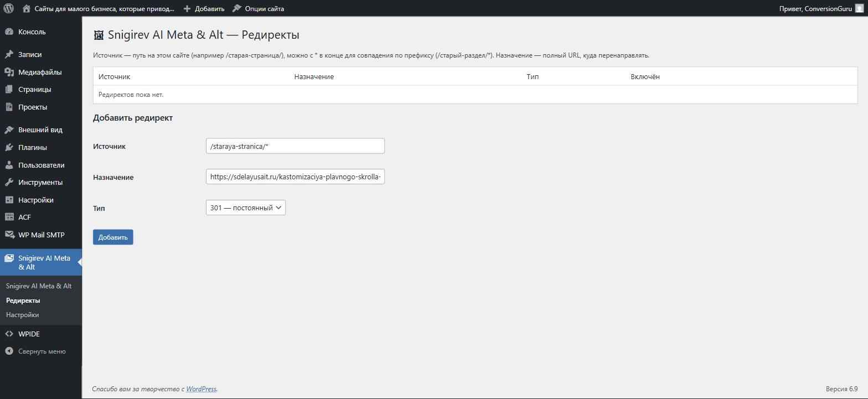868x399 pixels.
Task: Click the WPIDE code icon
Action: (9, 334)
